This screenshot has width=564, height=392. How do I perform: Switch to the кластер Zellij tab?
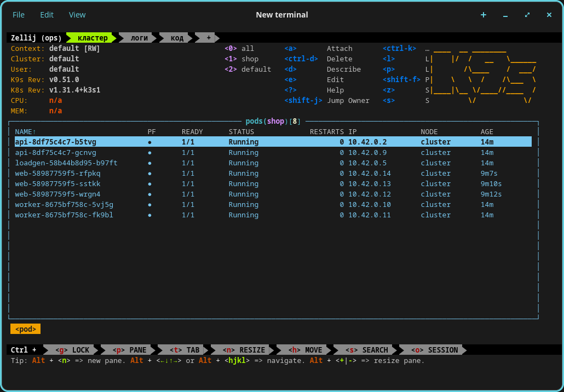[92, 38]
